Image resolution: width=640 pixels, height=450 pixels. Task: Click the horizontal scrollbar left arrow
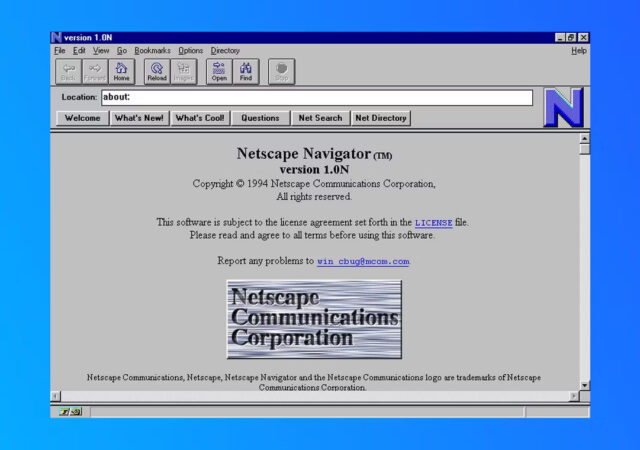click(x=56, y=396)
